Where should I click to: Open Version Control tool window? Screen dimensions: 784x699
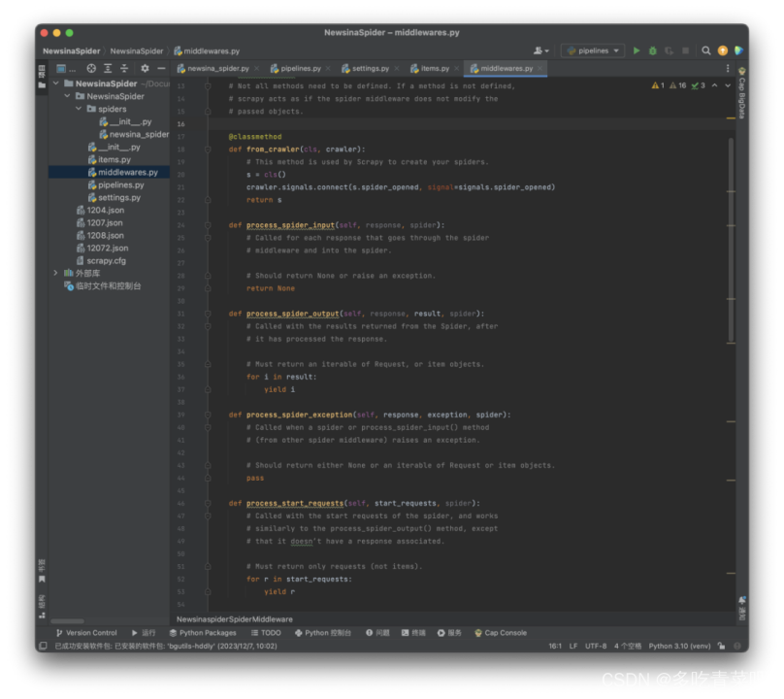pos(86,633)
